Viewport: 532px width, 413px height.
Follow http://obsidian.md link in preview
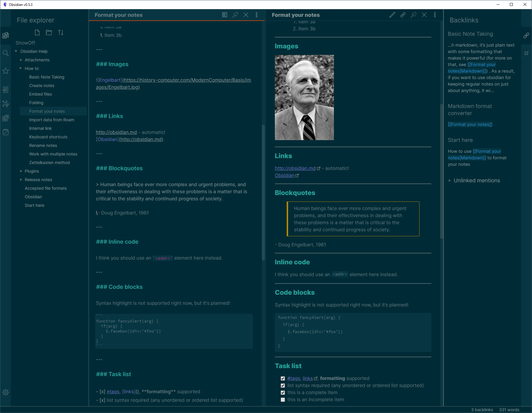295,168
